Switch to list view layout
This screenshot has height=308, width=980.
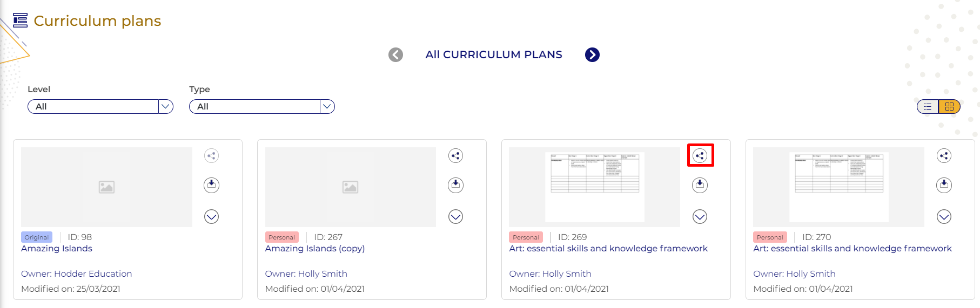(928, 107)
